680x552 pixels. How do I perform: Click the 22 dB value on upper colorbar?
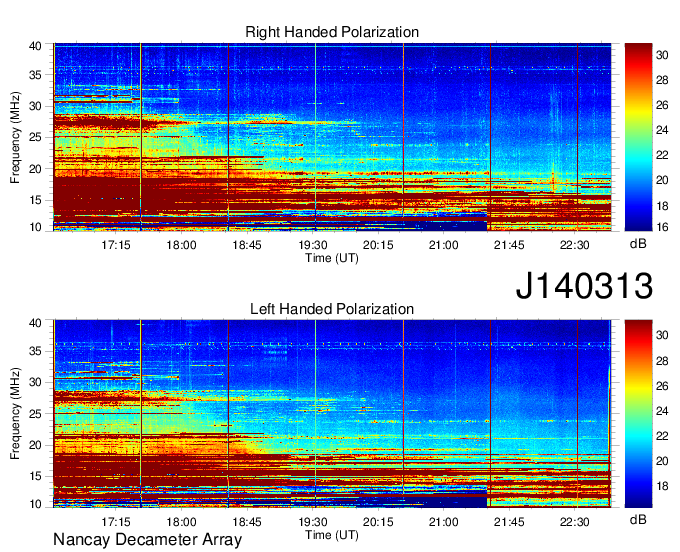click(x=662, y=155)
